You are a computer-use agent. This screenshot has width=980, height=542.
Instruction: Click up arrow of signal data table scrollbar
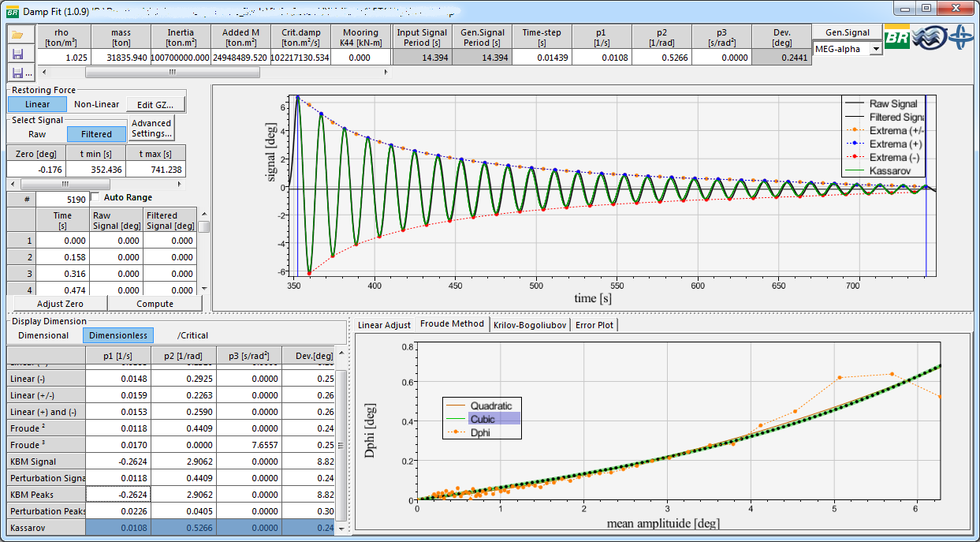click(204, 214)
